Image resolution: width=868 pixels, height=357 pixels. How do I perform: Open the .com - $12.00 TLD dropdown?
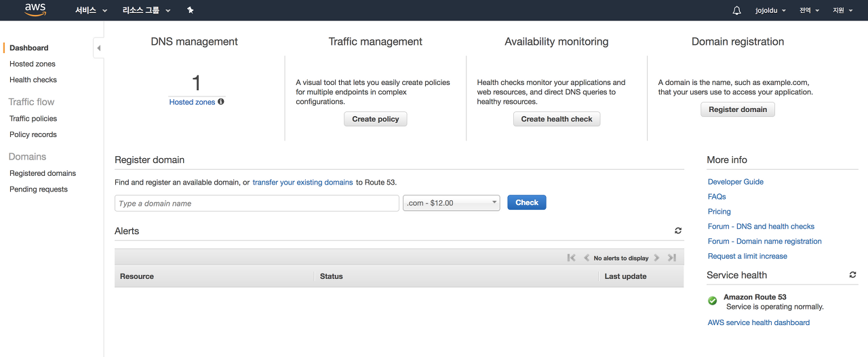[452, 203]
